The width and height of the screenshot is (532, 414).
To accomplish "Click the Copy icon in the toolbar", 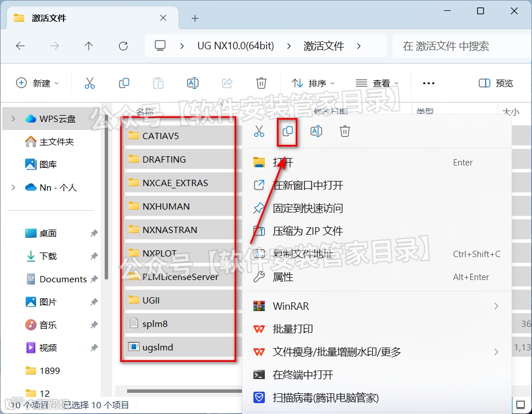I will point(124,83).
